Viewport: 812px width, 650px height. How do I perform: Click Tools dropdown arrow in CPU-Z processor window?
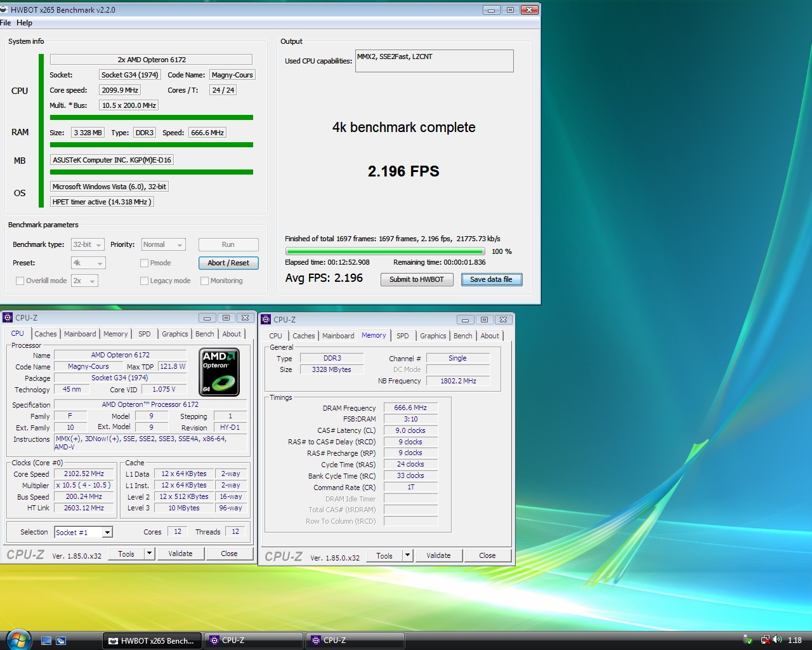tap(150, 554)
